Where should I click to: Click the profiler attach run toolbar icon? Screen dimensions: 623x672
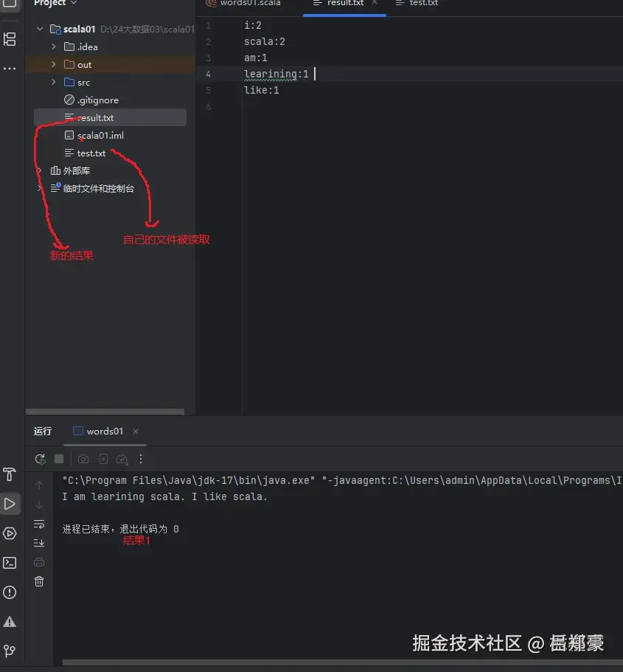122,460
